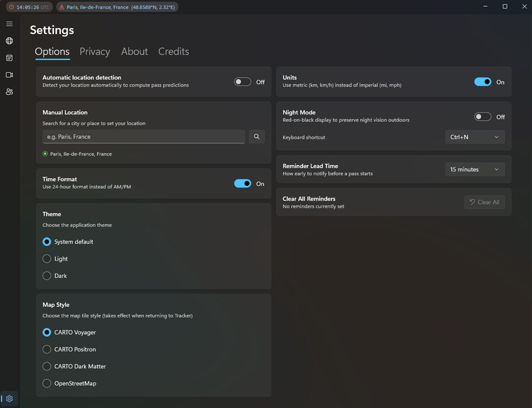Click 'Paris, Ile-de-France, France' result text
532x408 pixels.
point(81,154)
